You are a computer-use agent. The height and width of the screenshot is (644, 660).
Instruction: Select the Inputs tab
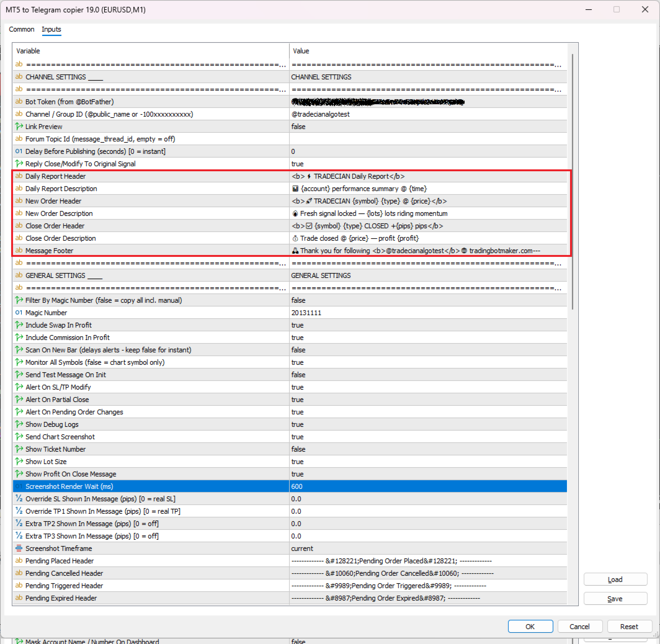click(51, 29)
